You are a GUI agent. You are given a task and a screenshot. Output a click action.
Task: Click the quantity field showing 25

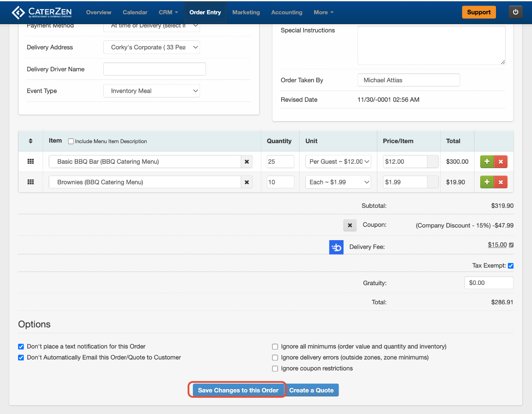280,162
